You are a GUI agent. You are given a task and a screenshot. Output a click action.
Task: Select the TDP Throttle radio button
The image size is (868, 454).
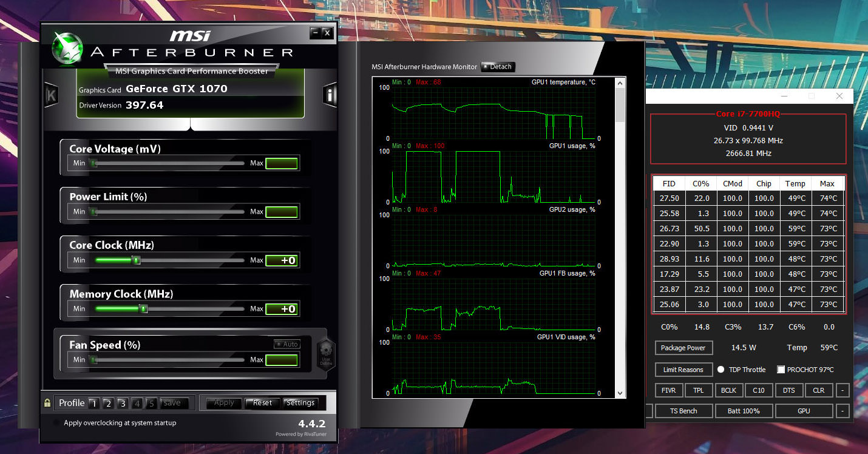[721, 370]
